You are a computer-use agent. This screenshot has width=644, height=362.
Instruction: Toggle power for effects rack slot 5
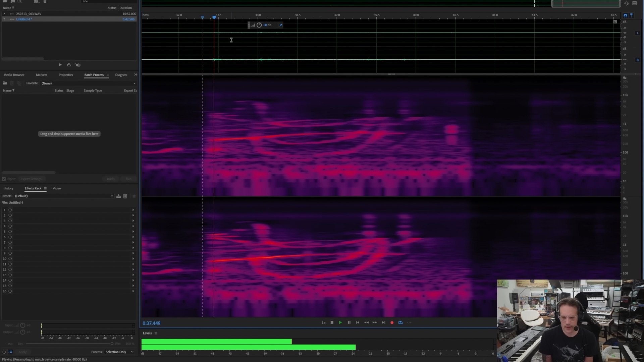(10, 232)
